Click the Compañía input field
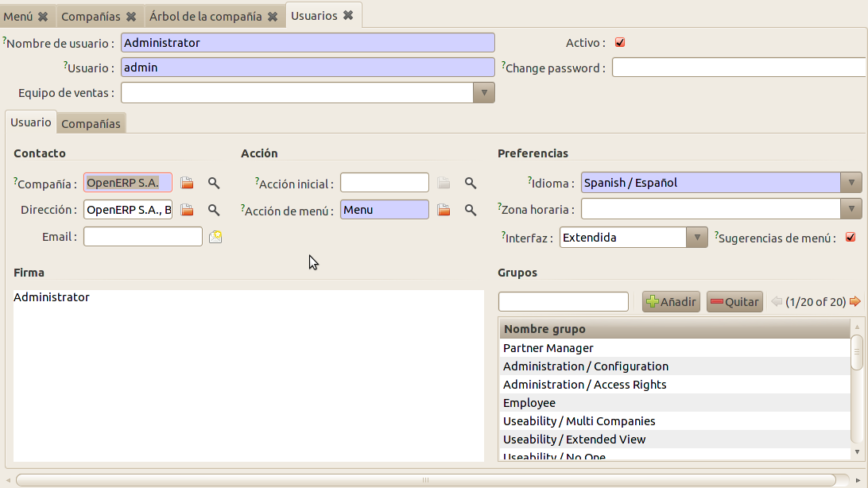The image size is (868, 488). pyautogui.click(x=128, y=183)
